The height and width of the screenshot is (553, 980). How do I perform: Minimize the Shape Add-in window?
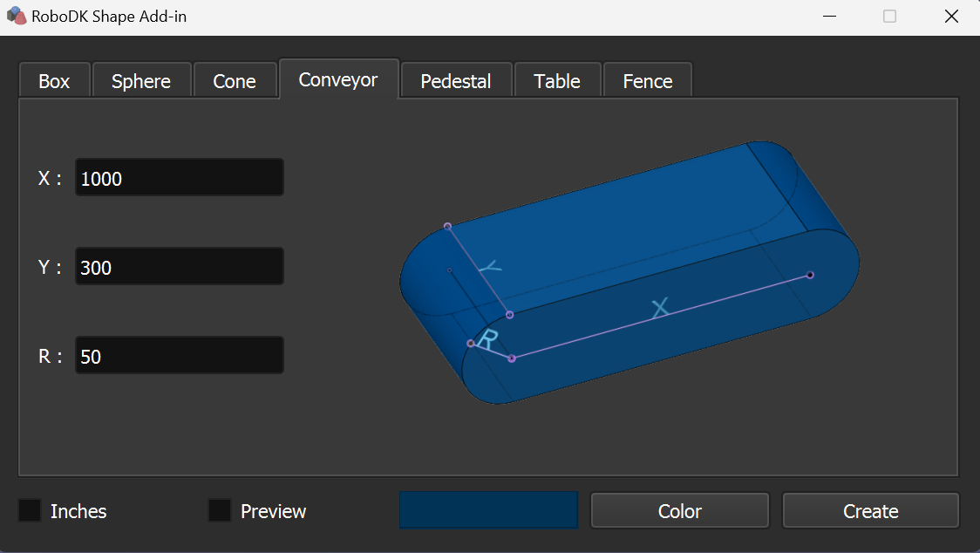[x=829, y=17]
